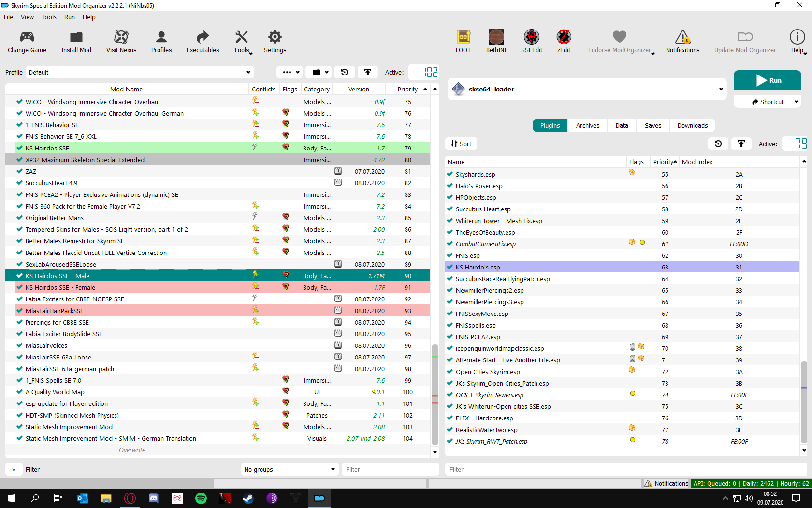Launch SSEEdit from the toolbar
The image size is (812, 508).
point(532,42)
